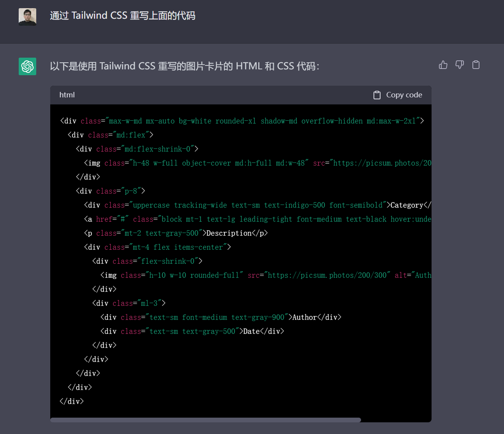This screenshot has height=434, width=504.
Task: Click the thumbs up icon on the response
Action: [x=443, y=65]
